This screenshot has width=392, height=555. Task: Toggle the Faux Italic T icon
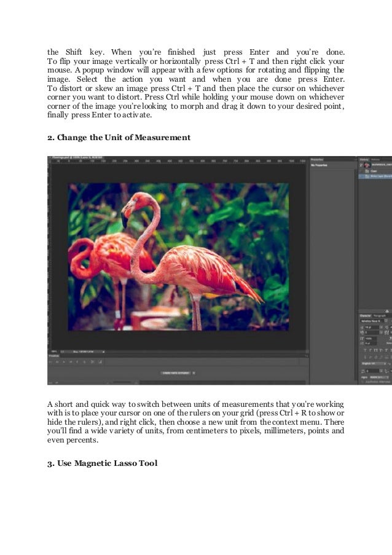(370, 350)
